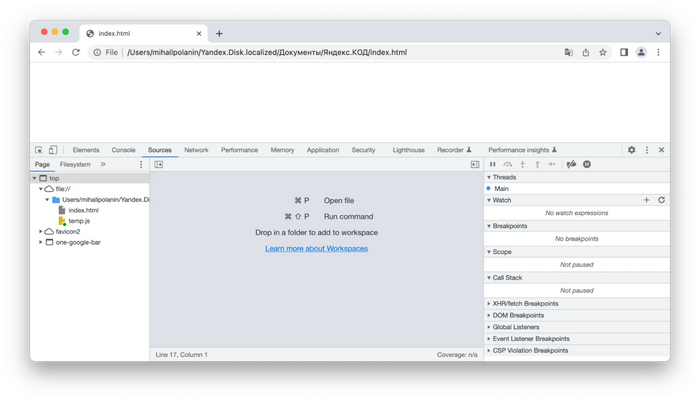Toggle pause on exceptions button
Image resolution: width=700 pixels, height=401 pixels.
pyautogui.click(x=587, y=164)
